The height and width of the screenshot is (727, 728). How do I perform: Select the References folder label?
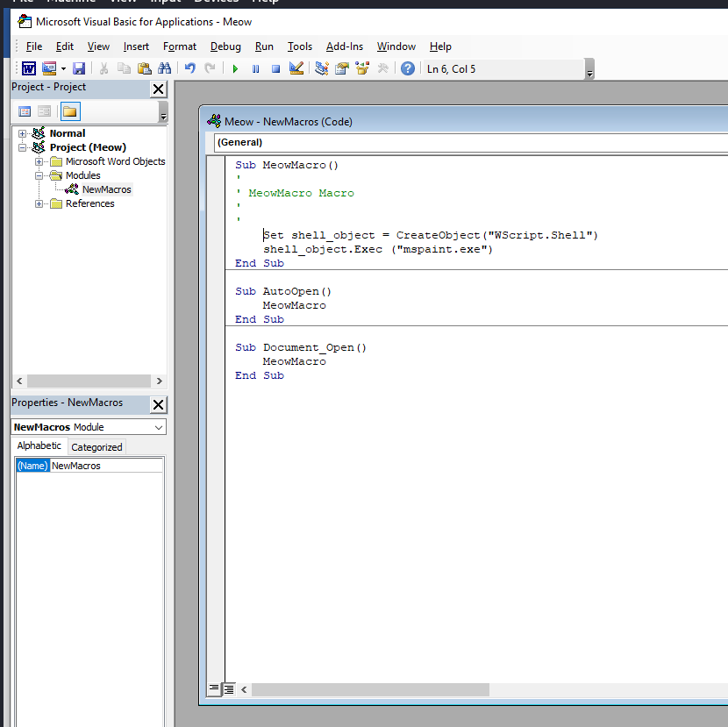pos(89,203)
